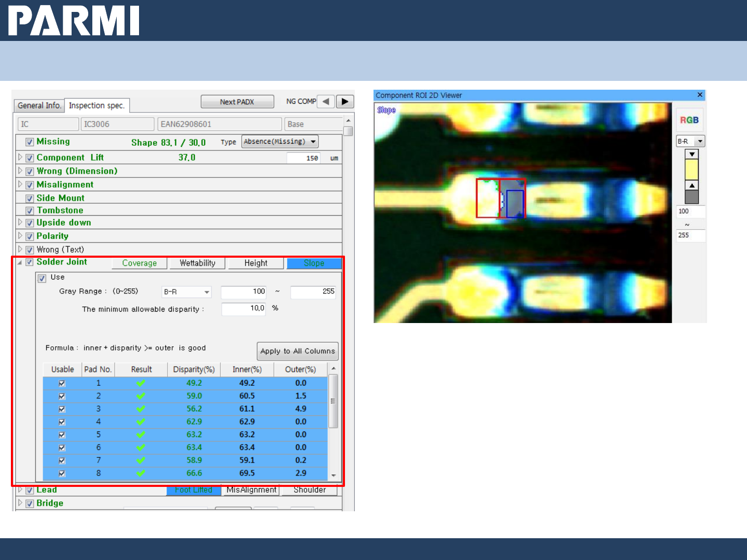The image size is (747, 560).
Task: Disable the Tombstone inspection checkbox
Action: [30, 211]
